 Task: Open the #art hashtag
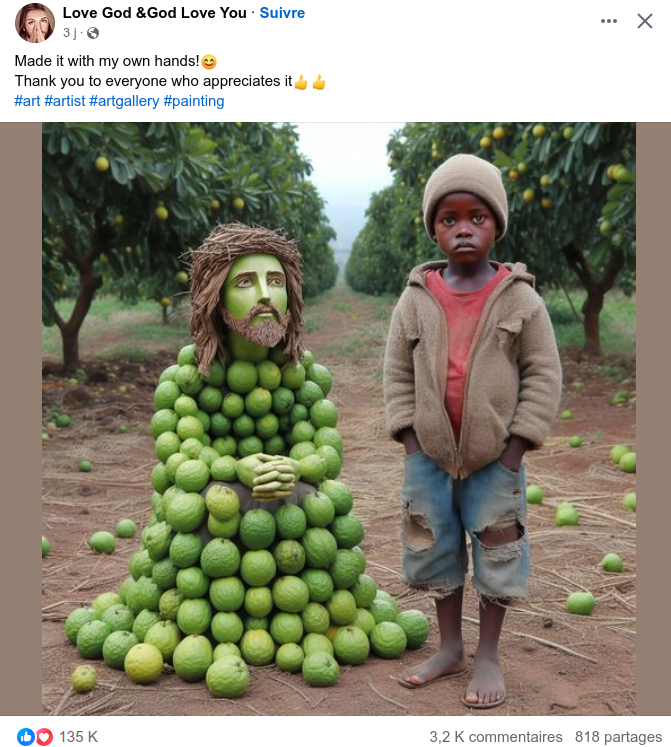point(27,101)
